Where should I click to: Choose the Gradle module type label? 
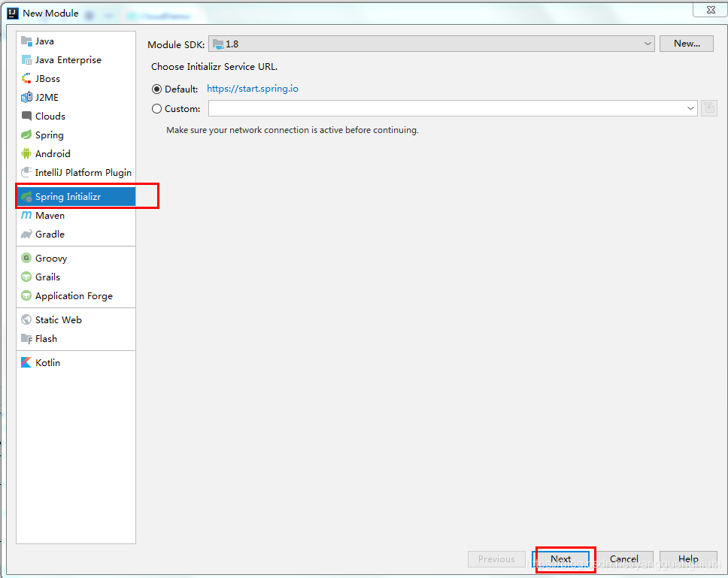pos(50,235)
